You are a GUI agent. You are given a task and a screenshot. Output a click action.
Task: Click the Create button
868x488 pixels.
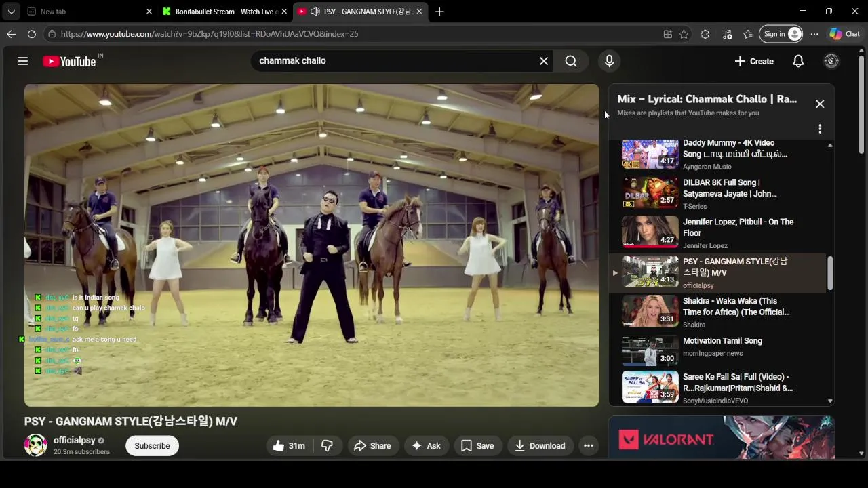click(x=754, y=61)
